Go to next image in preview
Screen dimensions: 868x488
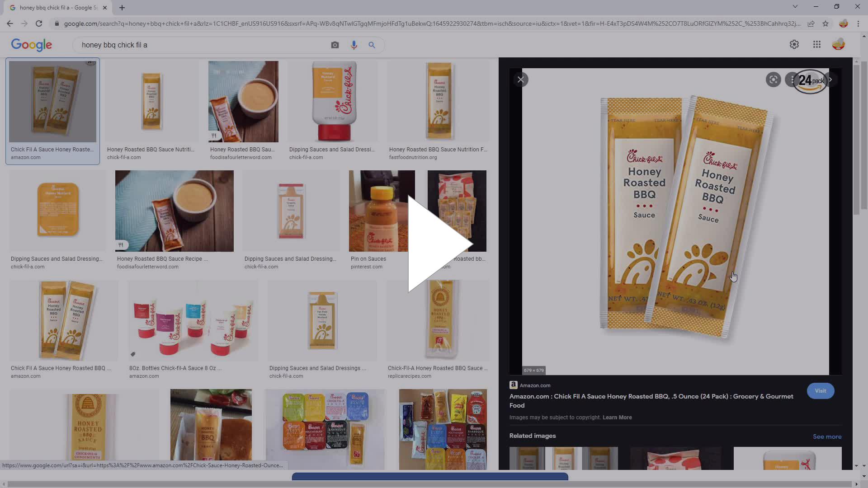pos(830,80)
